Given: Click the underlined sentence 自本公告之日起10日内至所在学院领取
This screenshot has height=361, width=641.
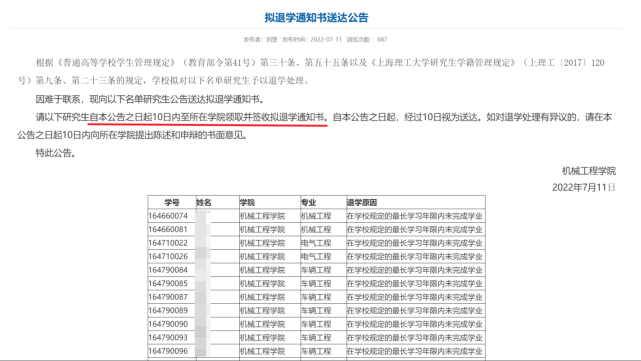Looking at the screenshot, I should [x=208, y=117].
